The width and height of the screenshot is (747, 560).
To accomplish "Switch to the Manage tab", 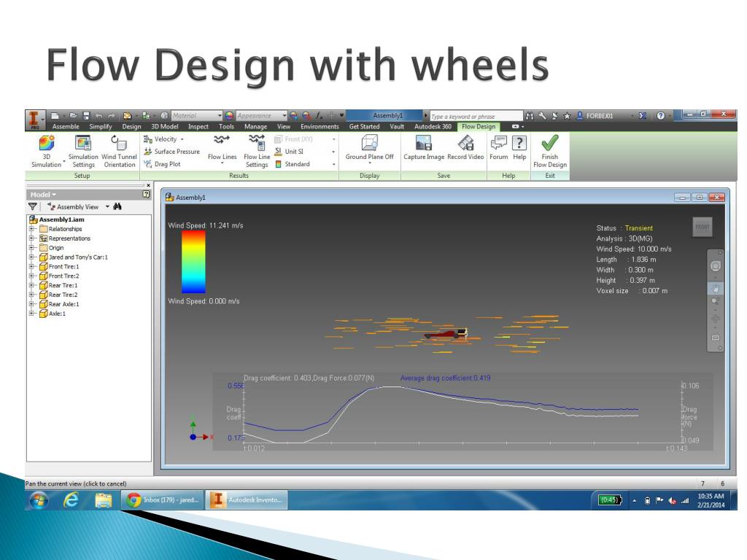I will 256,127.
